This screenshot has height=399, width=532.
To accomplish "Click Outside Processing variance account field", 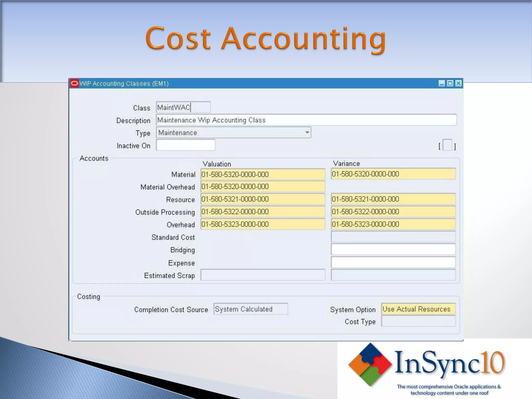I will [x=393, y=212].
